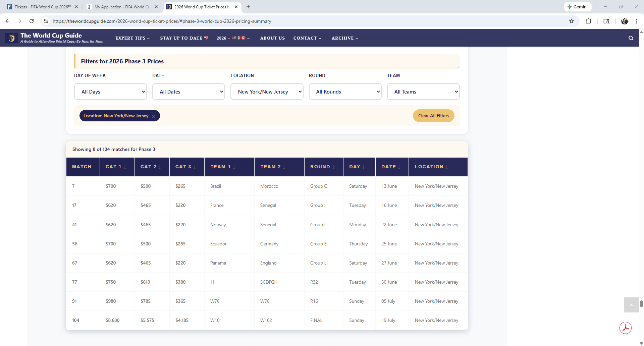The image size is (644, 346).
Task: Switch to the Tickets - FIFA World Cup tab
Action: pos(42,7)
